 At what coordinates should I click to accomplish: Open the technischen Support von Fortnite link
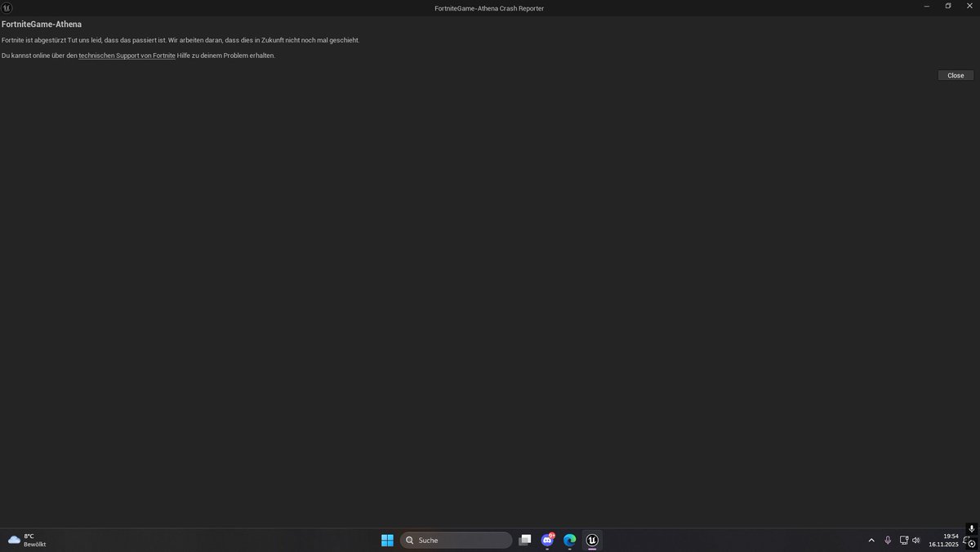[x=127, y=56]
